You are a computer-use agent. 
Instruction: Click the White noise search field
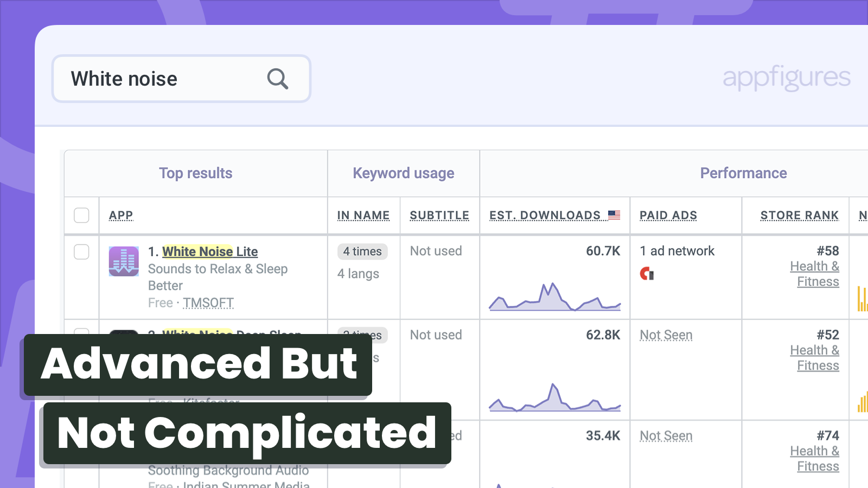click(x=181, y=79)
